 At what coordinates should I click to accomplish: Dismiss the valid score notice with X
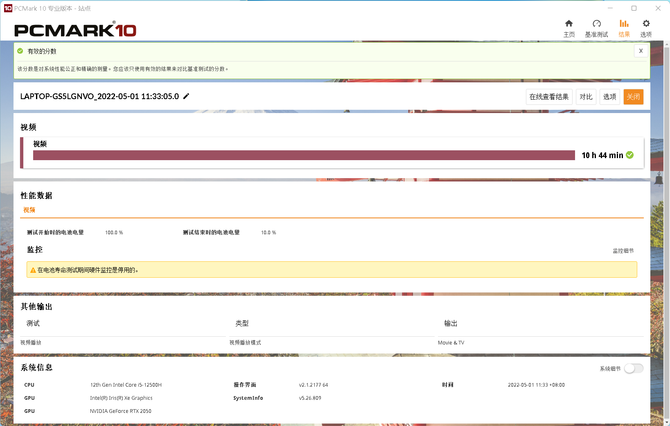pos(641,51)
